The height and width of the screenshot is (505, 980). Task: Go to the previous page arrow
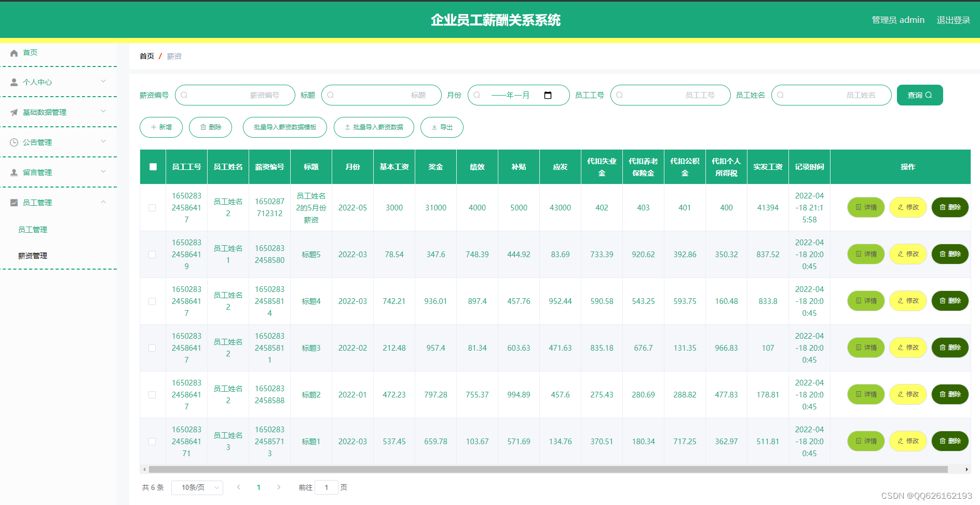coord(239,487)
